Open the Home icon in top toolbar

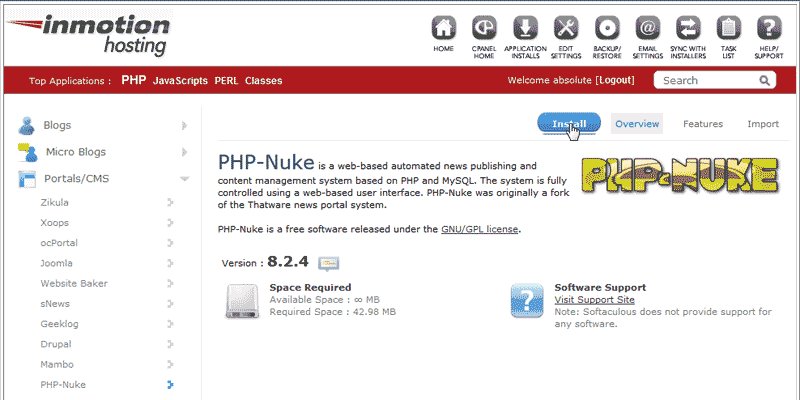[443, 28]
